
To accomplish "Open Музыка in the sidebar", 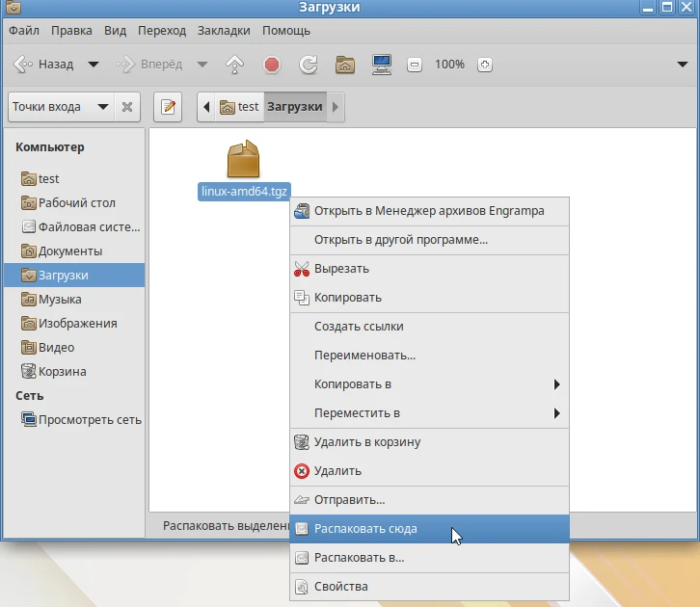I will pyautogui.click(x=74, y=300).
